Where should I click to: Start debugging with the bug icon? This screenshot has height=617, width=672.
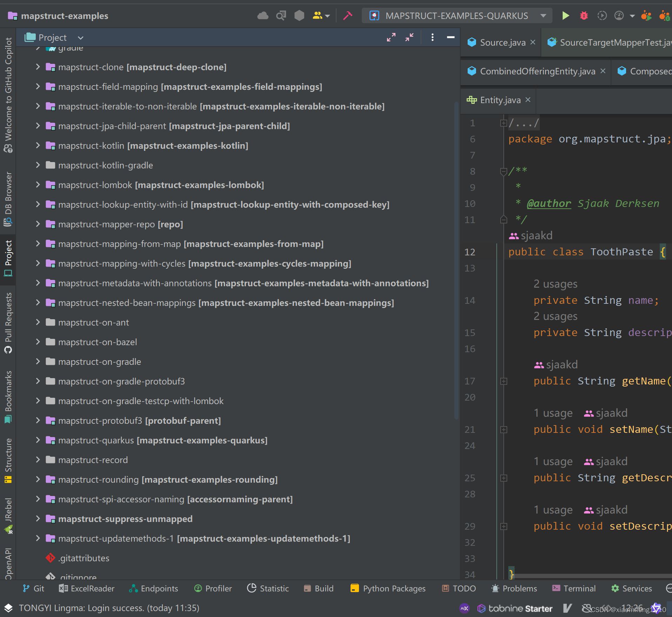[x=584, y=16]
